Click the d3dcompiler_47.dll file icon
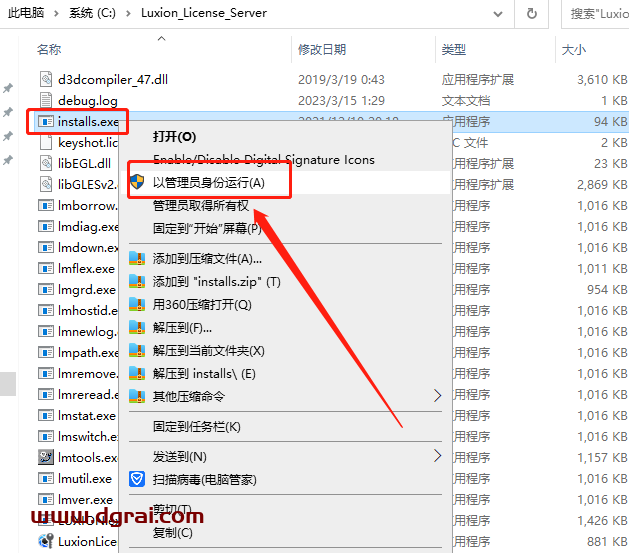629x553 pixels. (46, 79)
